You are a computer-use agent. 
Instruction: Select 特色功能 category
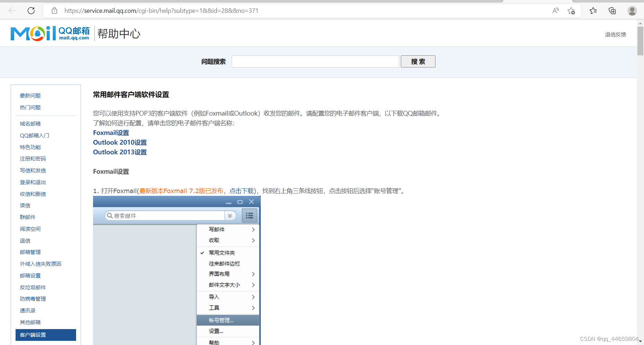point(30,147)
